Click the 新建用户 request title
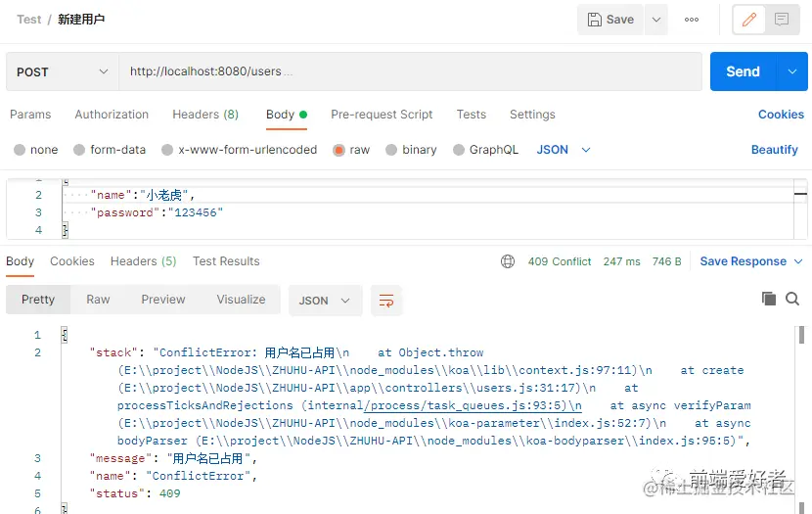 [x=81, y=20]
